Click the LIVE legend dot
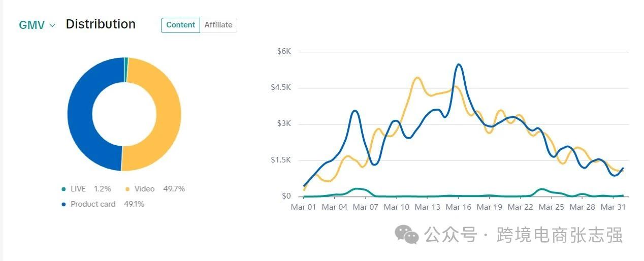Viewport: 644px width, 261px height. click(x=63, y=189)
